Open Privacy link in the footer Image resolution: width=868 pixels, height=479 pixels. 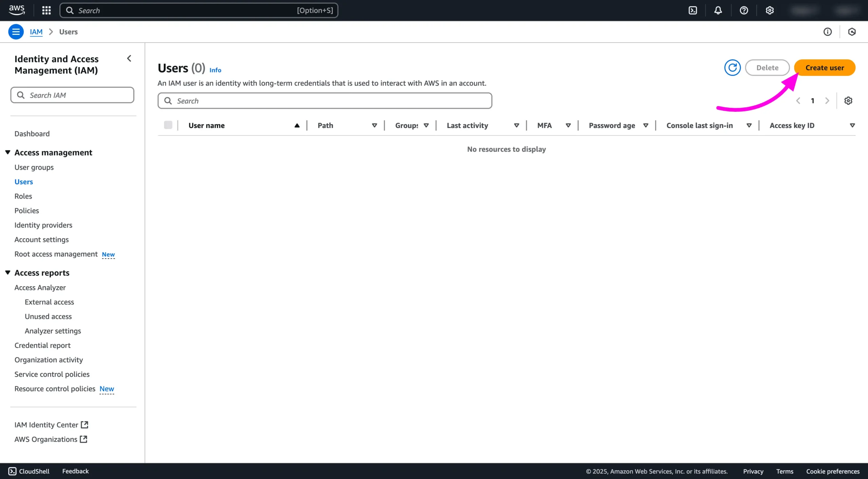753,471
